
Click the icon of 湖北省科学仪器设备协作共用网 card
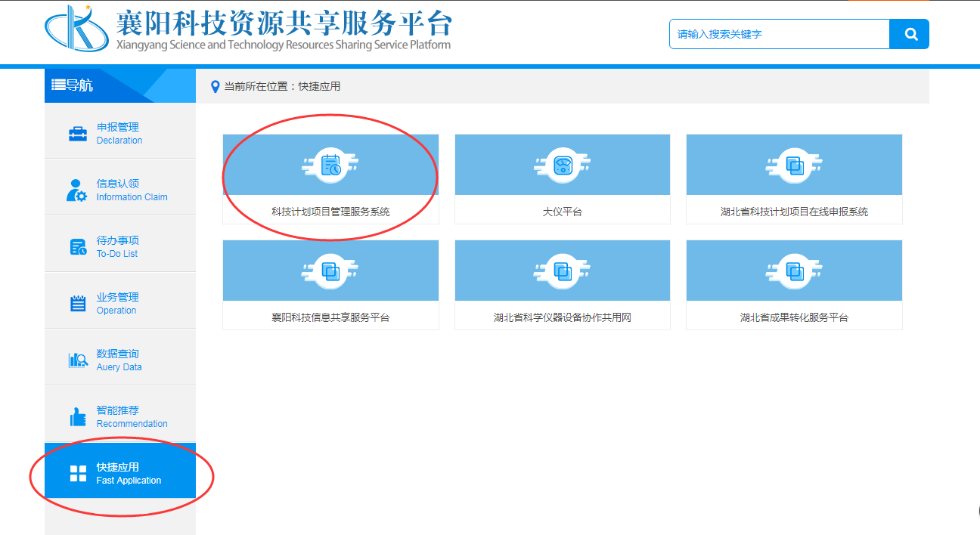pos(563,271)
